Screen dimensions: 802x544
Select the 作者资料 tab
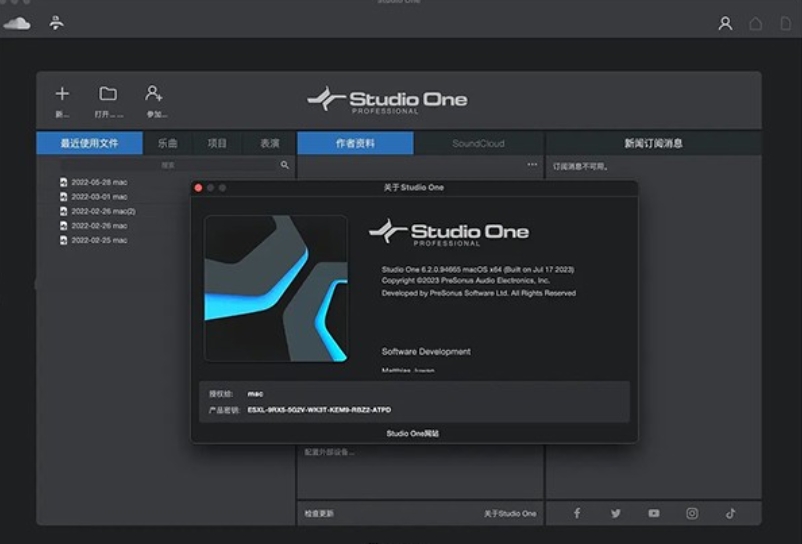click(x=355, y=143)
